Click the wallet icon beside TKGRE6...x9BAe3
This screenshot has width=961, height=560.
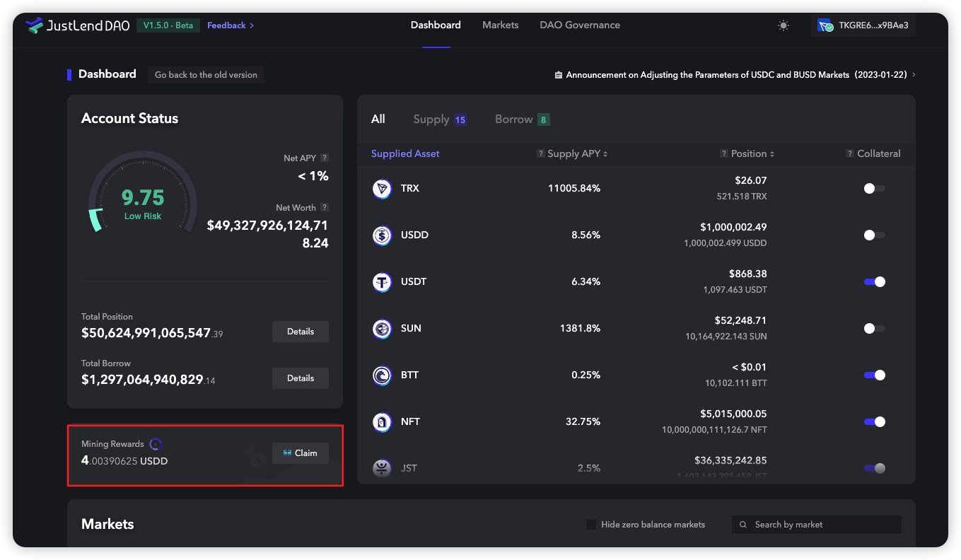825,25
